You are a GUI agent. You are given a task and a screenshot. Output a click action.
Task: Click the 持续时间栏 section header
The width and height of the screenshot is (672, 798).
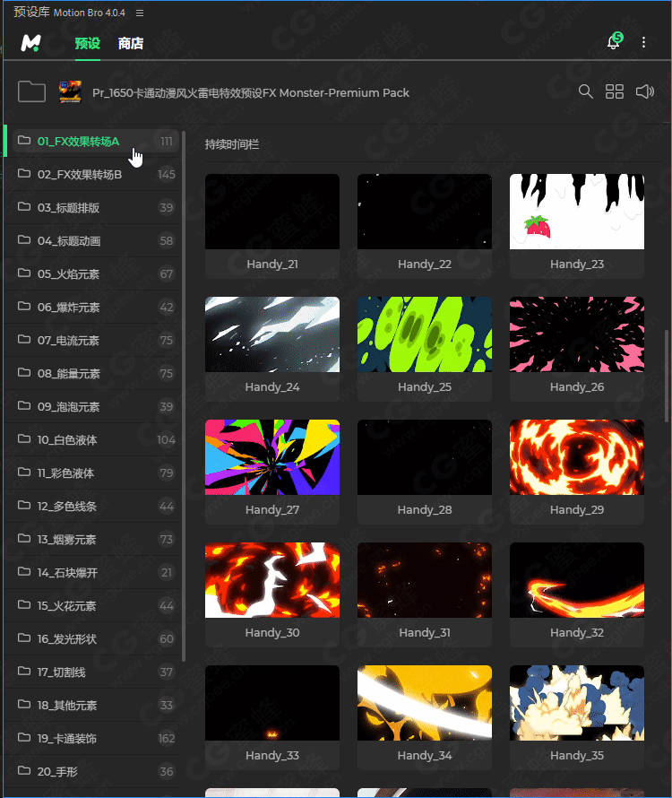(x=232, y=144)
